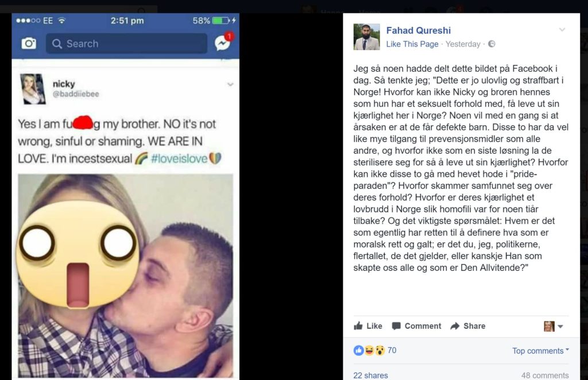Image resolution: width=588 pixels, height=380 pixels.
Task: Click the globe public privacy icon
Action: point(492,44)
